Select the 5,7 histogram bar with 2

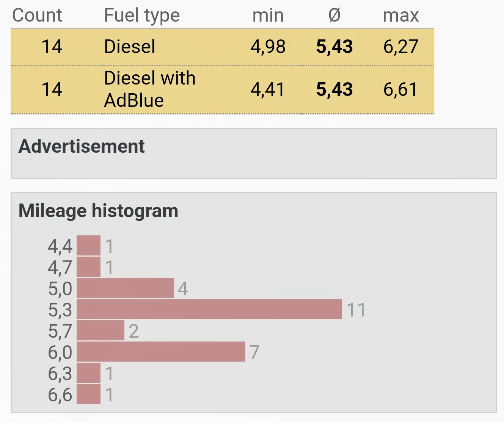tap(100, 330)
